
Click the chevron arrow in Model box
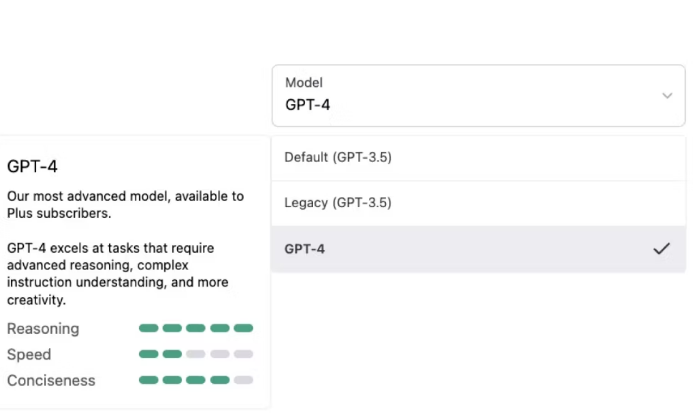tap(667, 96)
